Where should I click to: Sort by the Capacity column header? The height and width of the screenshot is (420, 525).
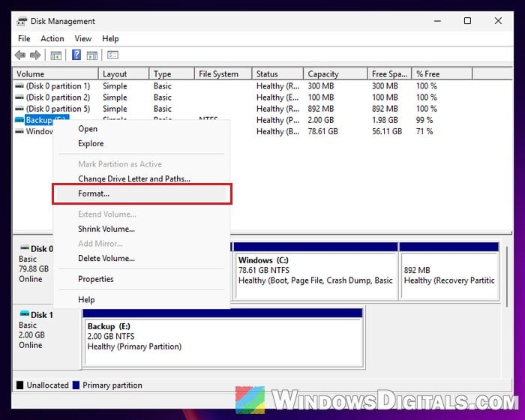(x=335, y=73)
